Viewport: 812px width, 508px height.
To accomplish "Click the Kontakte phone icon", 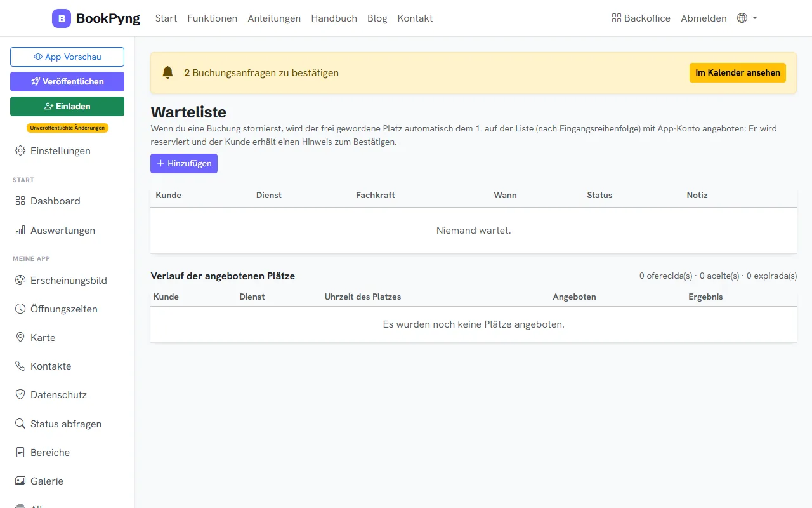I will pos(20,366).
